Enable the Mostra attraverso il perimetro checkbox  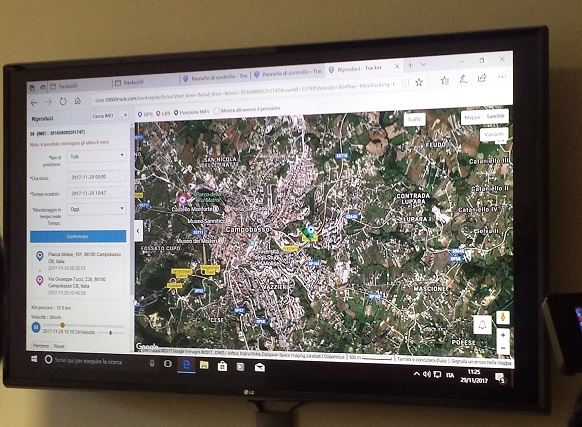[x=217, y=111]
